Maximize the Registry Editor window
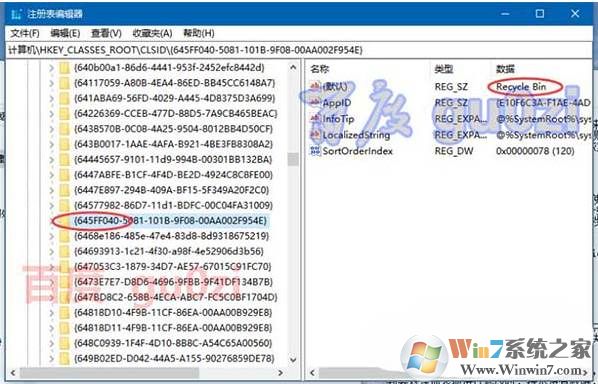Viewport: 598px width, 384px height. tap(540, 14)
